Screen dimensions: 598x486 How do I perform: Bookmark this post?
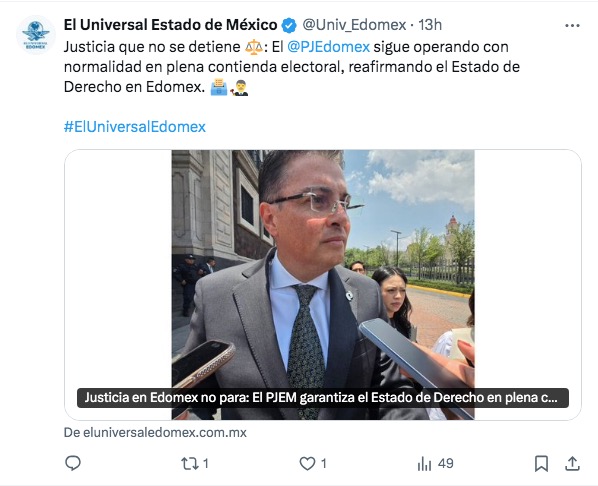pos(541,463)
